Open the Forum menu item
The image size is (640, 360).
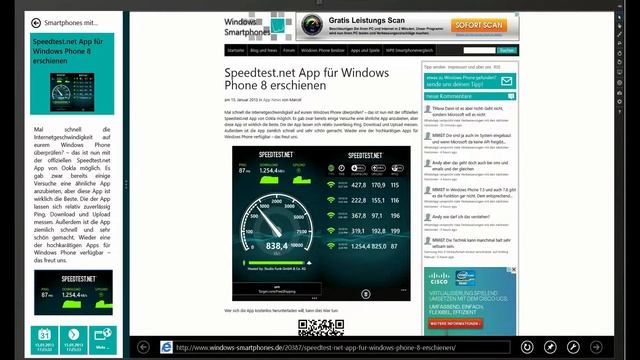[x=289, y=50]
